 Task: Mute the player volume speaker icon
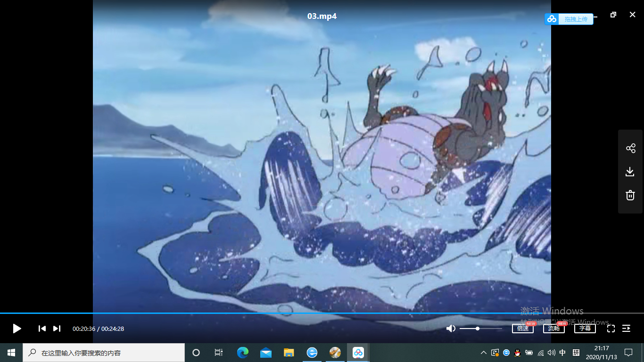(451, 329)
